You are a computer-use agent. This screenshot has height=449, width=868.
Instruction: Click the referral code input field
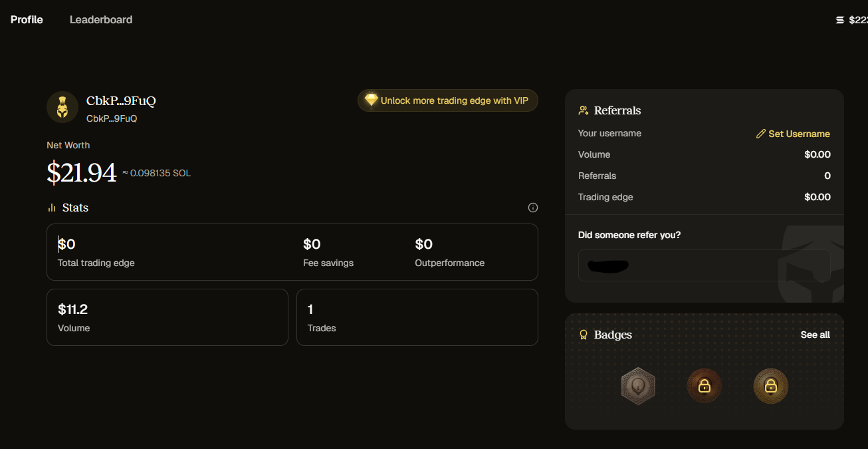click(704, 265)
